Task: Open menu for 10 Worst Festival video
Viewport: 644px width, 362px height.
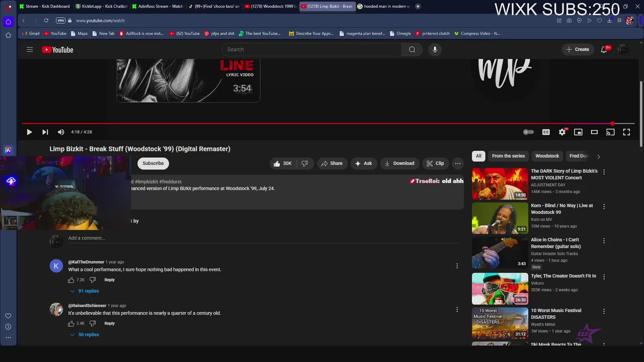Action: click(x=604, y=312)
